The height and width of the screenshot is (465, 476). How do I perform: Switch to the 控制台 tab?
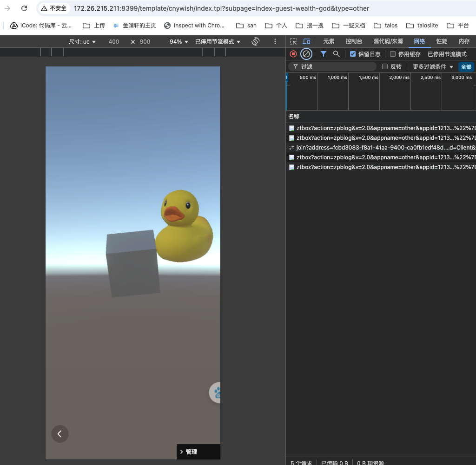(x=354, y=41)
